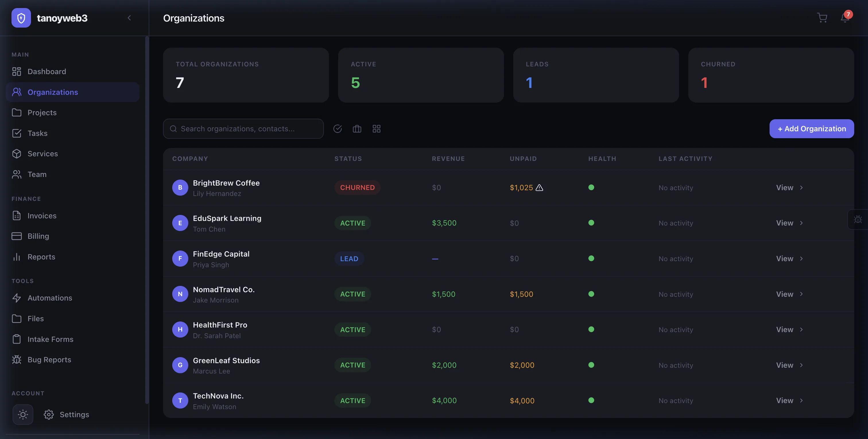
Task: Toggle the theme using the sun icon
Action: (x=23, y=414)
